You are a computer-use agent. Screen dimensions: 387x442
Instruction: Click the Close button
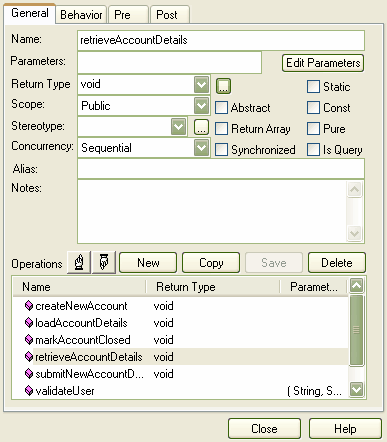click(264, 429)
